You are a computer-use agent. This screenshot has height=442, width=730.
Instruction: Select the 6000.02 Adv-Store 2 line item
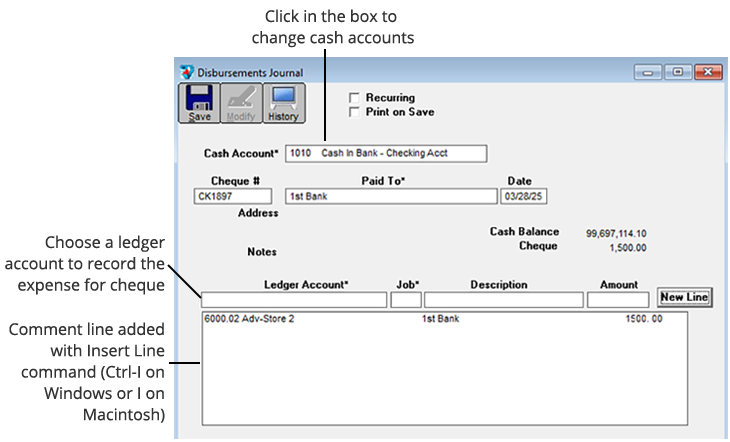point(250,320)
